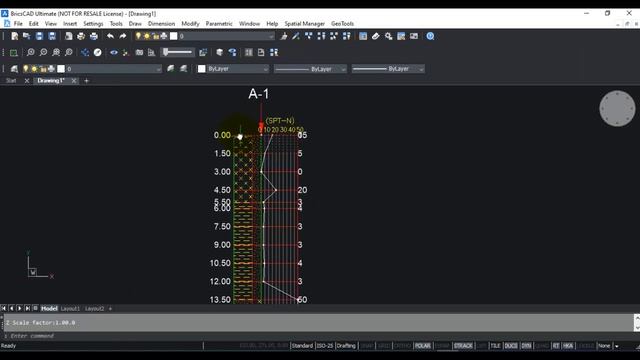The width and height of the screenshot is (640, 360).
Task: Toggle TILE mode in the status bar
Action: click(495, 346)
